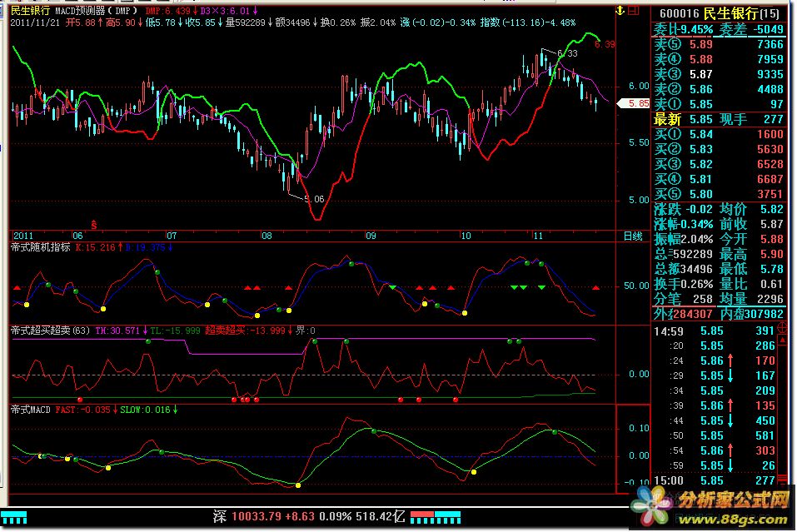Click the 06 month label on the date axis
The image size is (797, 532).
(x=77, y=236)
